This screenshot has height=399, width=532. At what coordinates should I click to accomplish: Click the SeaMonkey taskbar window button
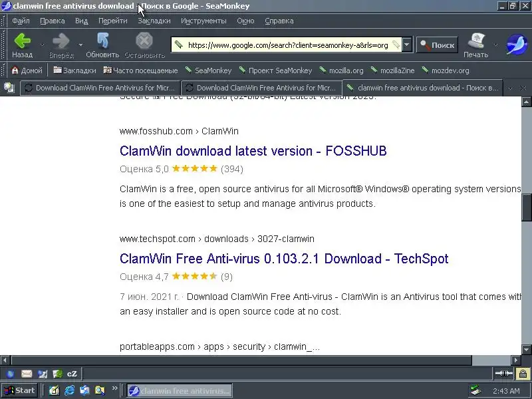pos(180,390)
